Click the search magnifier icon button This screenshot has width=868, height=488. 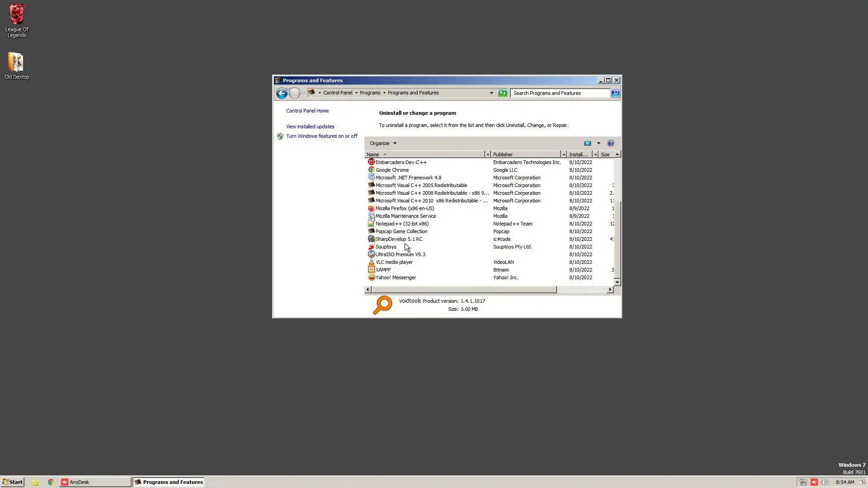615,93
